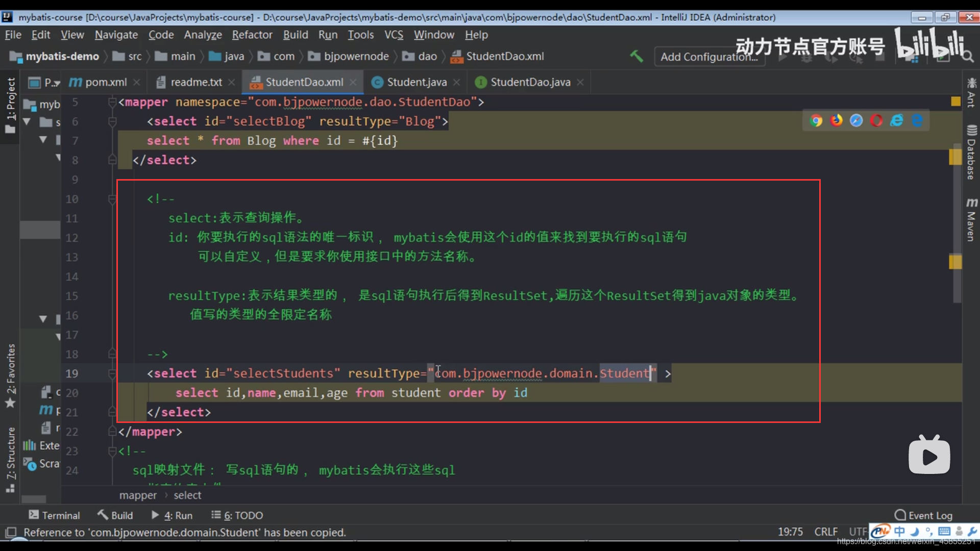
Task: Click tool window quick-access icon in status bar
Action: pyautogui.click(x=11, y=532)
